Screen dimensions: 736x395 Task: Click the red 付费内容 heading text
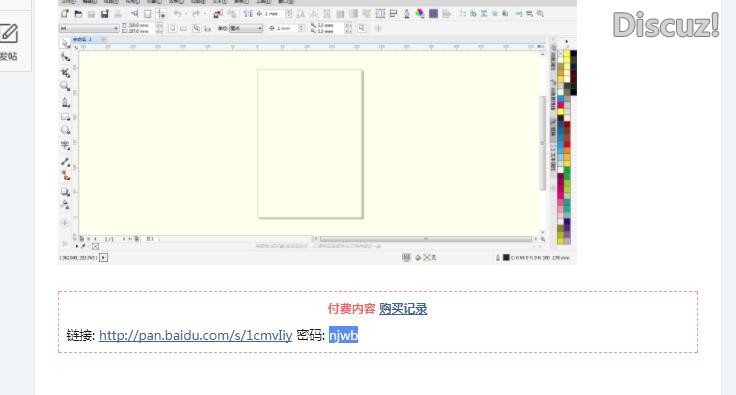click(x=352, y=309)
